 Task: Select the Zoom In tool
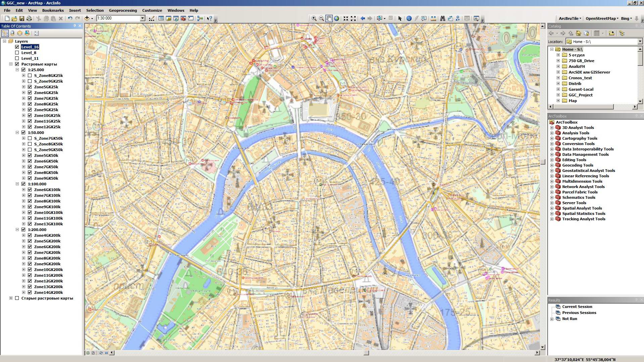point(314,18)
